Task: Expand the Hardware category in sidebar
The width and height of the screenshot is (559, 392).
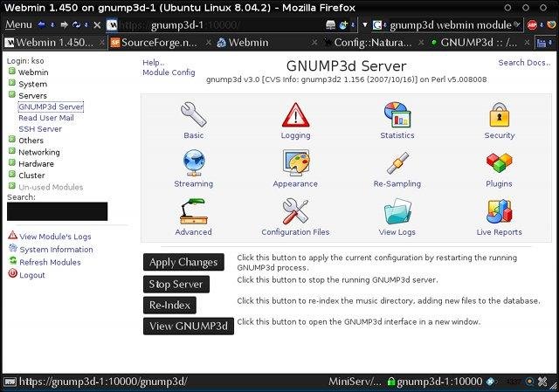Action: pos(11,163)
